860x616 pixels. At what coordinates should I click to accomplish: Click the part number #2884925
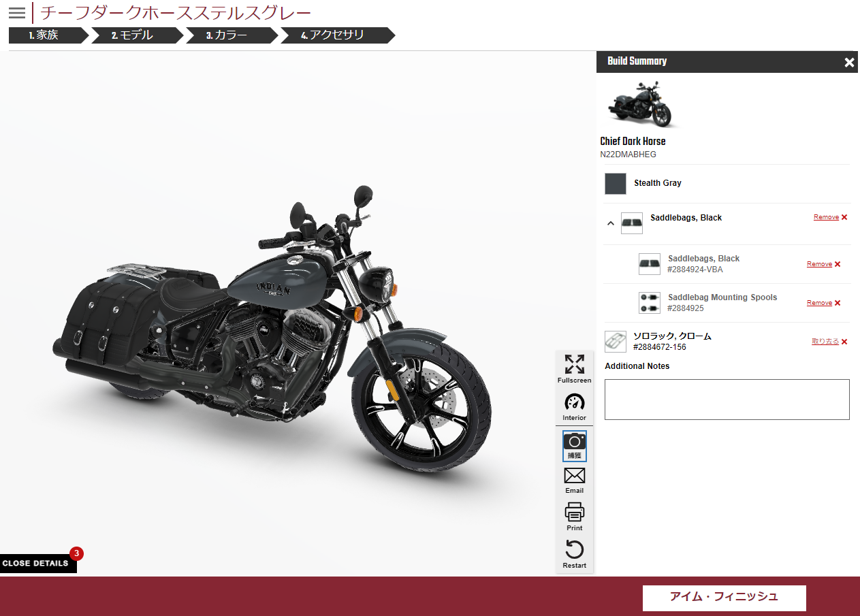tap(686, 308)
